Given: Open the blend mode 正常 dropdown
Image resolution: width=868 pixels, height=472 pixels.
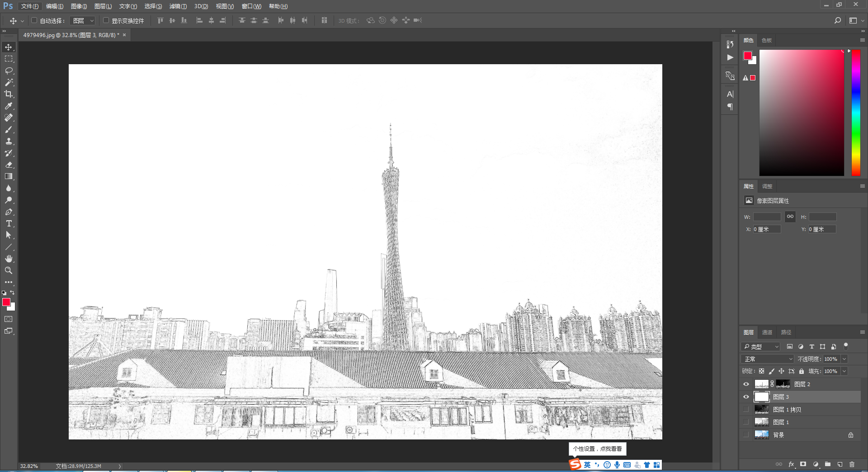Looking at the screenshot, I should coord(768,359).
